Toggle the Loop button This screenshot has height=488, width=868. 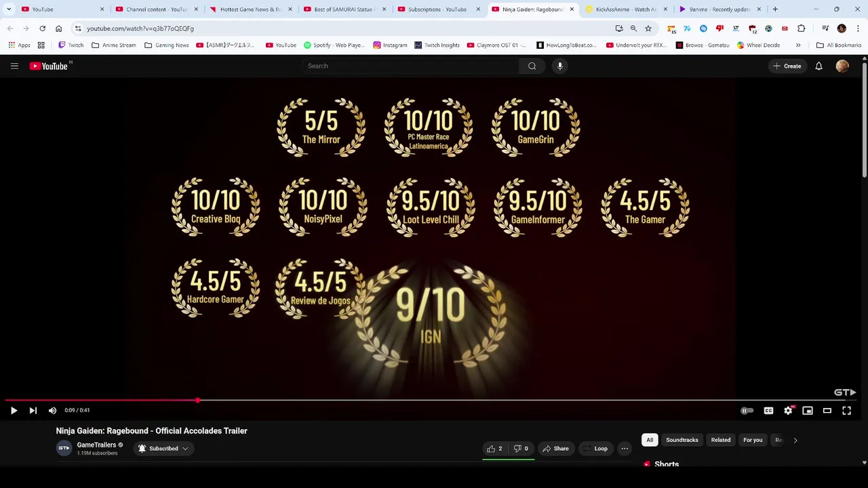click(595, 448)
